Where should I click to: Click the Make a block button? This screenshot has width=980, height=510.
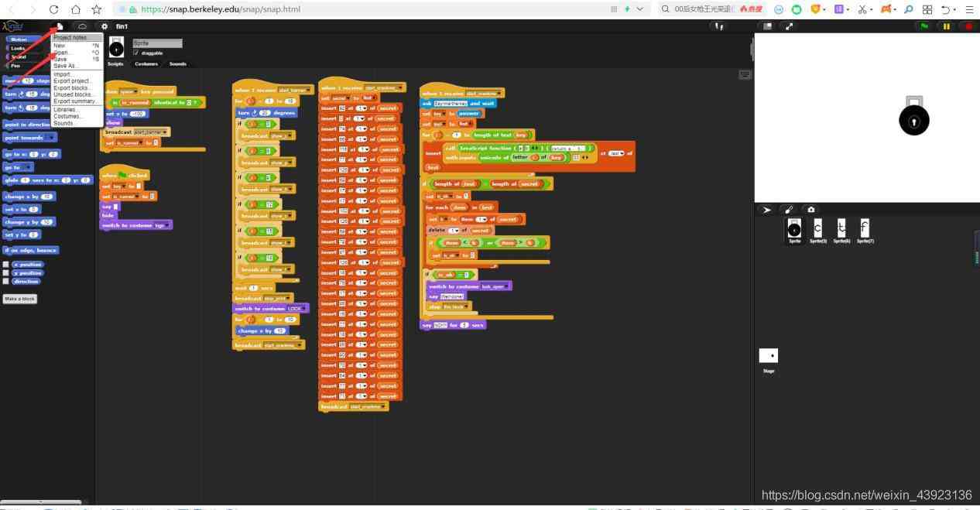(20, 299)
